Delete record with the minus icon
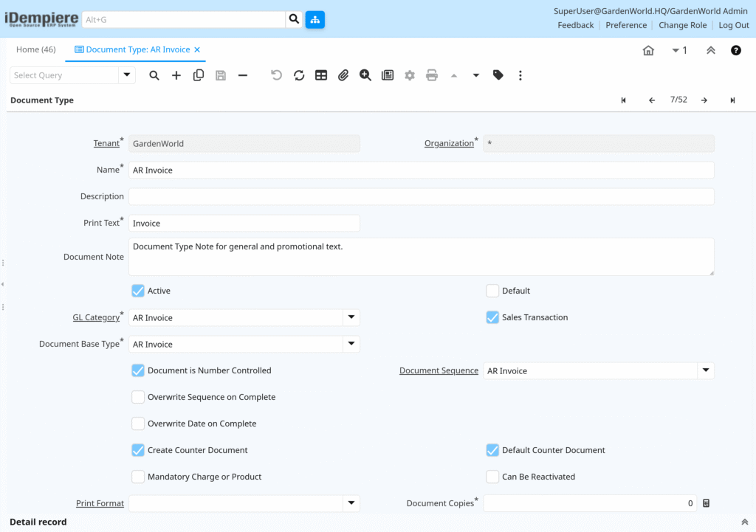Image resolution: width=756 pixels, height=532 pixels. click(242, 75)
